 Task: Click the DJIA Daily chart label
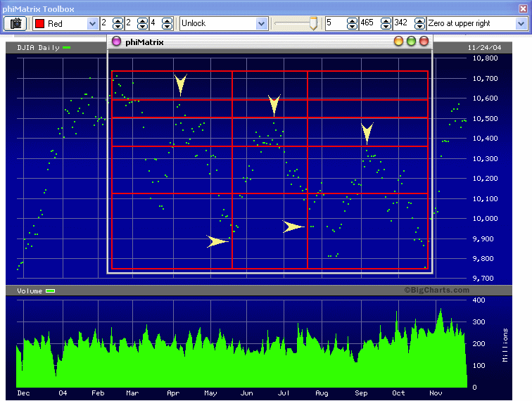[38, 48]
